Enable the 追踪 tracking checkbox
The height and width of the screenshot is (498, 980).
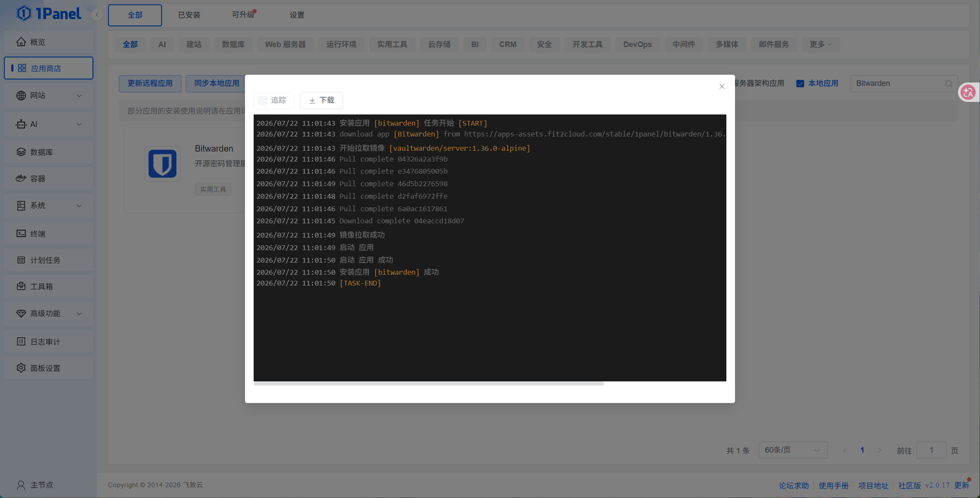[x=263, y=101]
